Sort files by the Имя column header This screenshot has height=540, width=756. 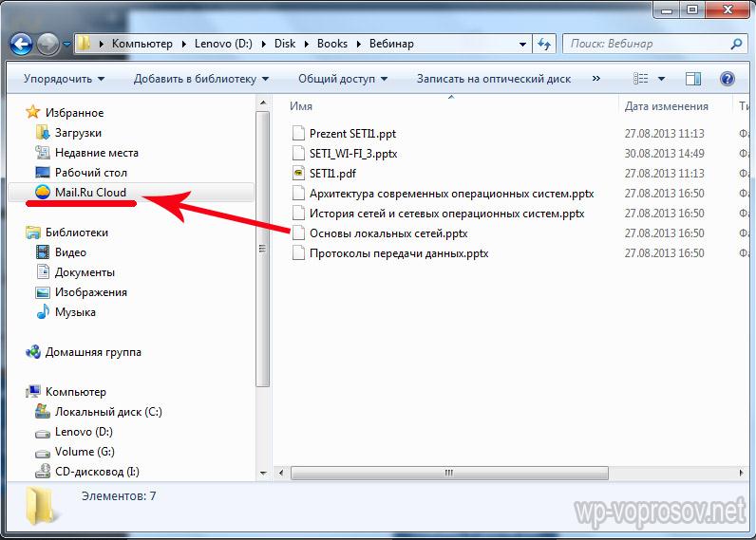pyautogui.click(x=302, y=106)
